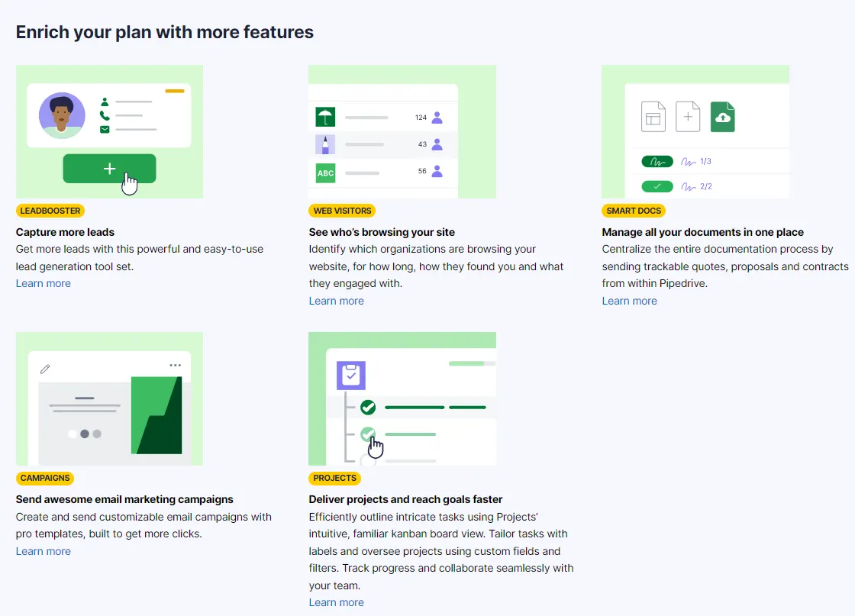Click the green phone icon in LeadBooster card

[x=105, y=115]
